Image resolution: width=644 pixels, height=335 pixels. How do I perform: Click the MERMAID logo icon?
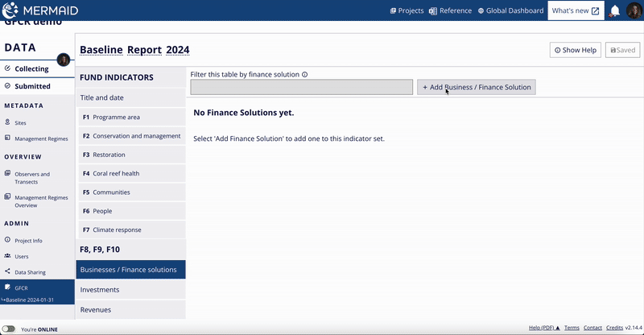coord(10,10)
